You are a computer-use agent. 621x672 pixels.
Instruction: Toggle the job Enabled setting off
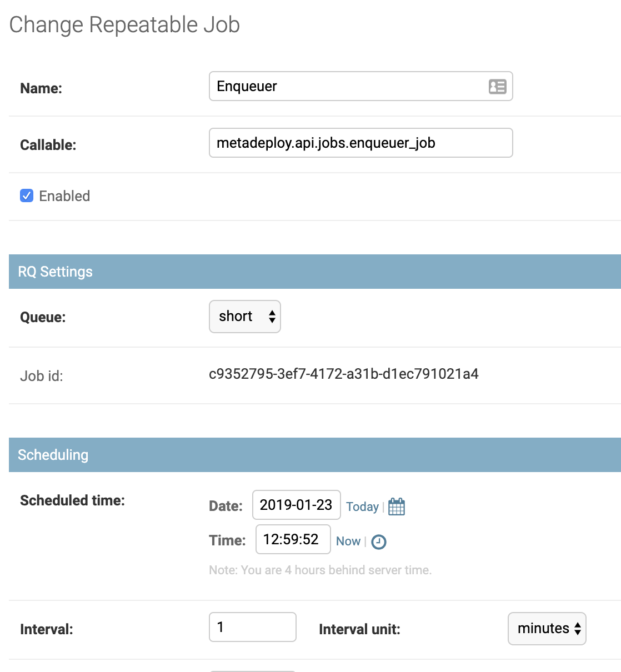coord(26,195)
